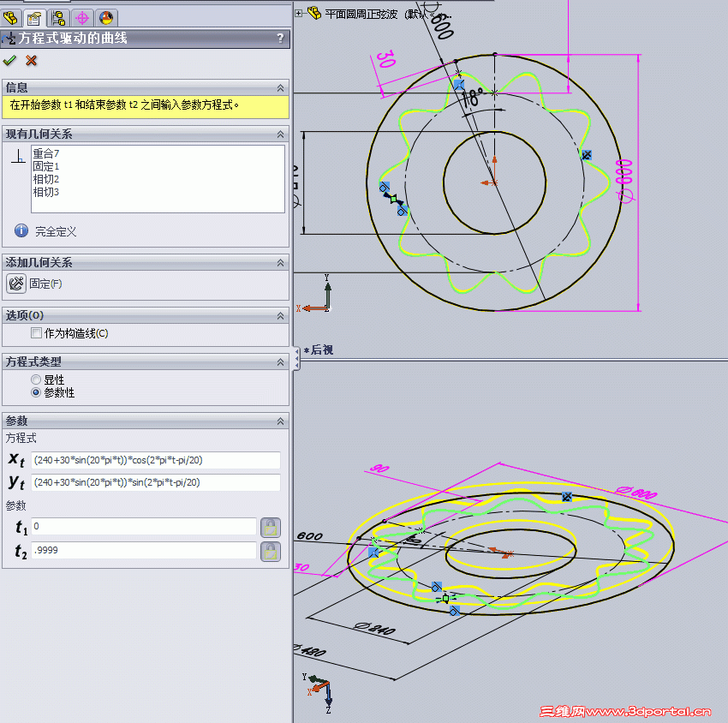Open the PropertyManager tab

(x=34, y=17)
